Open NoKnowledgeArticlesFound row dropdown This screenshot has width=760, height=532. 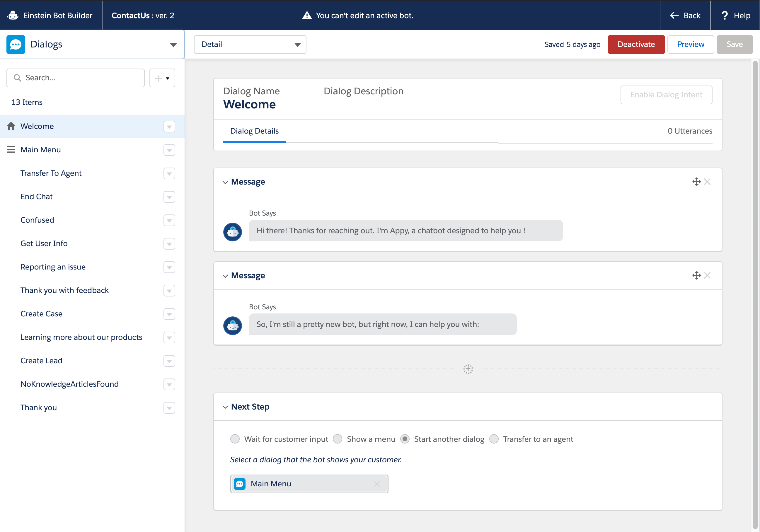click(x=169, y=384)
